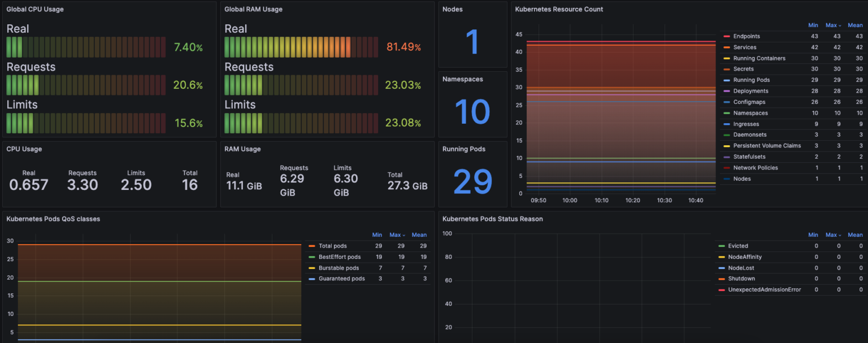Sort Status Reason legend by Max
This screenshot has width=868, height=343.
[833, 235]
